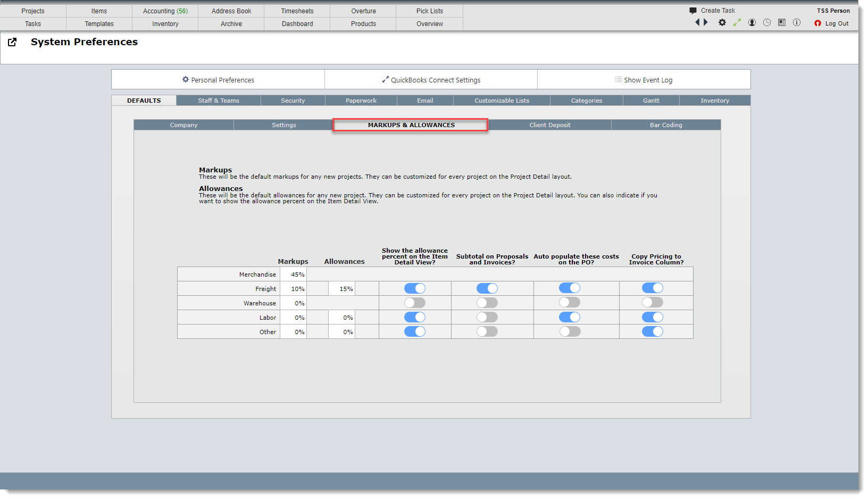Open the Customizable Lists tab

tap(502, 101)
